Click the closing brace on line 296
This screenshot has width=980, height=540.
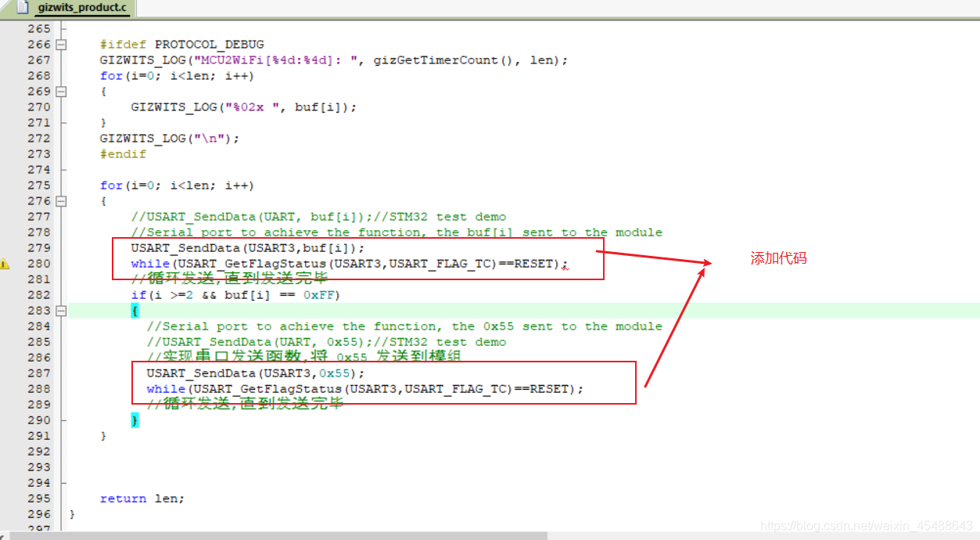coord(72,514)
